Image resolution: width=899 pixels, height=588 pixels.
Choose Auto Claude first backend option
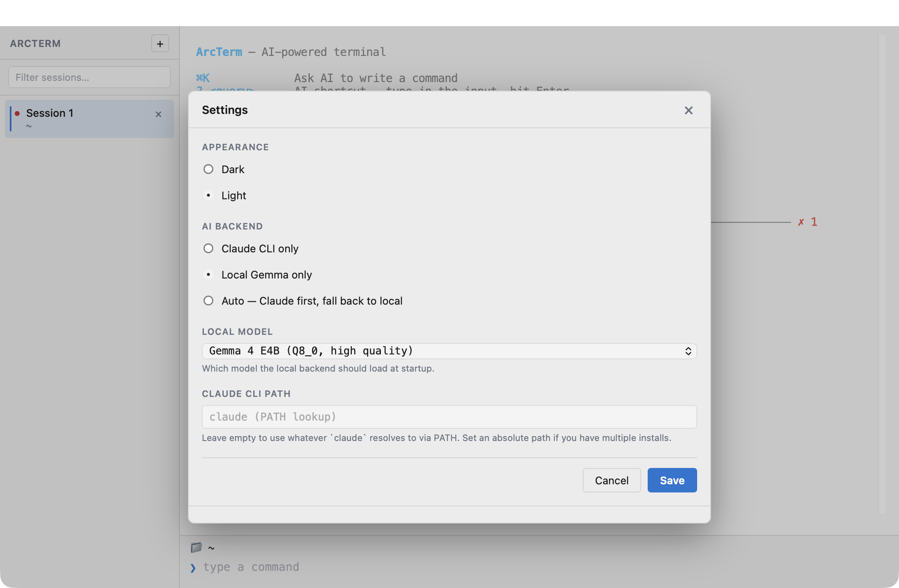[208, 301]
